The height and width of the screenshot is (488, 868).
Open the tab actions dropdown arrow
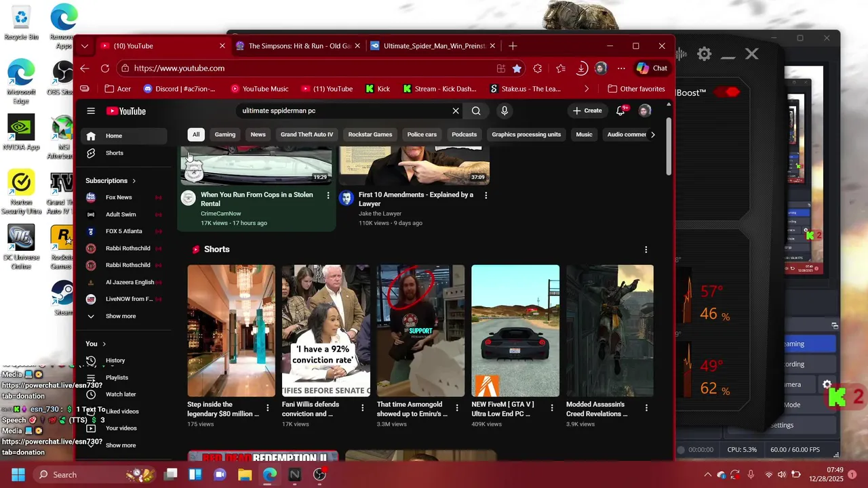tap(84, 46)
